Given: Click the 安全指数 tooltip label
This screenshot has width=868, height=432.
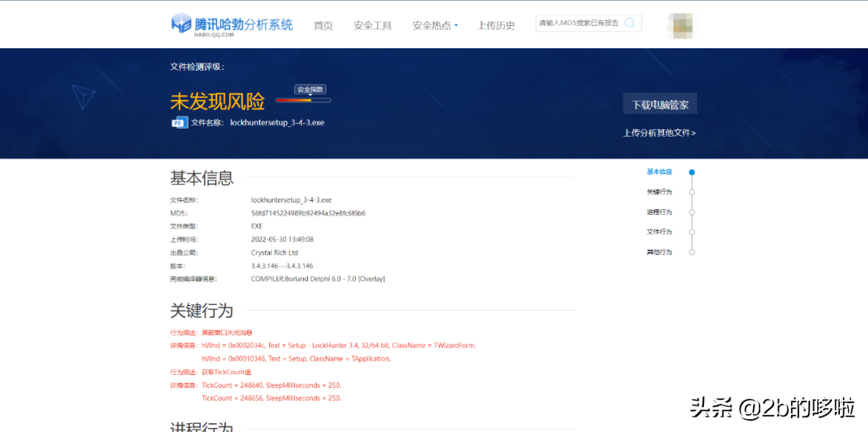Looking at the screenshot, I should (310, 90).
